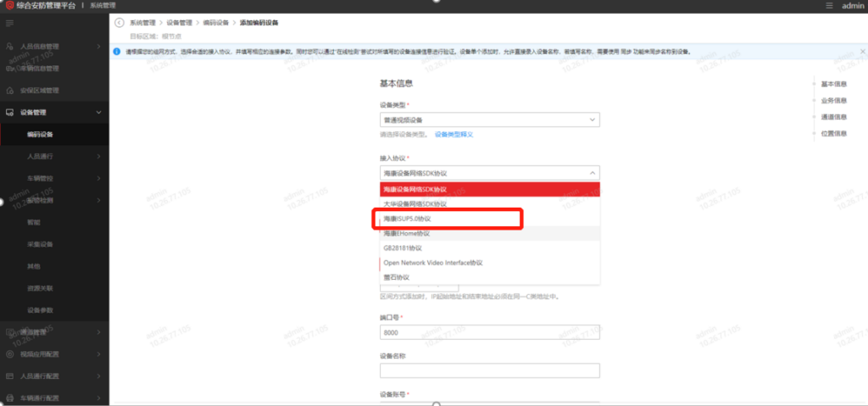Viewport: 868px width, 406px height.
Task: Expand the 车辆管控 submenu chevron
Action: pyautogui.click(x=99, y=178)
